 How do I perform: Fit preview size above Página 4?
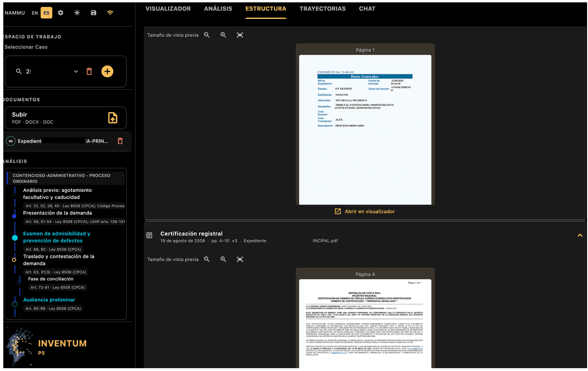pyautogui.click(x=240, y=260)
